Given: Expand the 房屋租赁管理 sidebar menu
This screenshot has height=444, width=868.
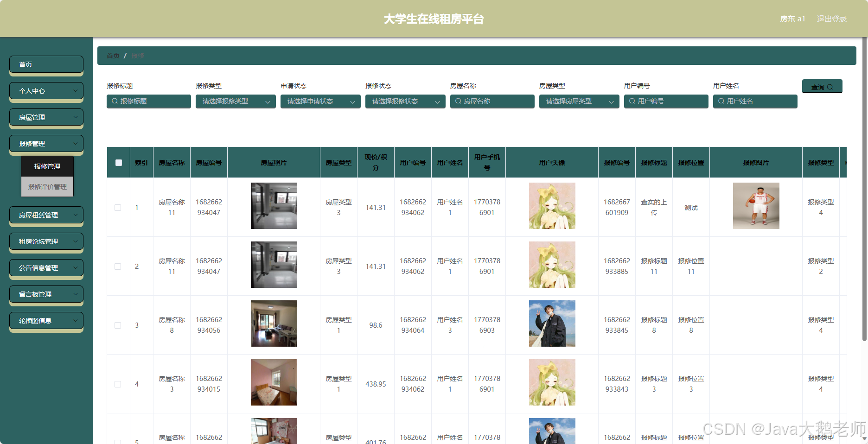Looking at the screenshot, I should [46, 215].
